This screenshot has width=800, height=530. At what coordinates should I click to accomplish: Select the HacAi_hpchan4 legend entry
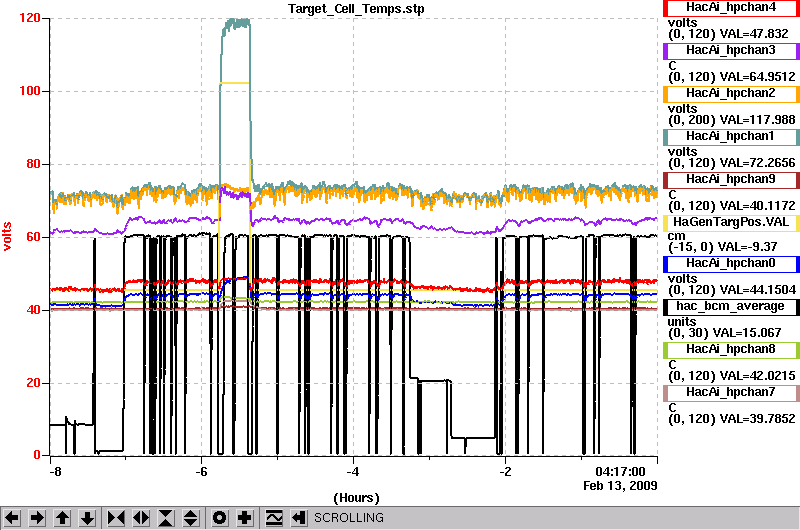[731, 8]
